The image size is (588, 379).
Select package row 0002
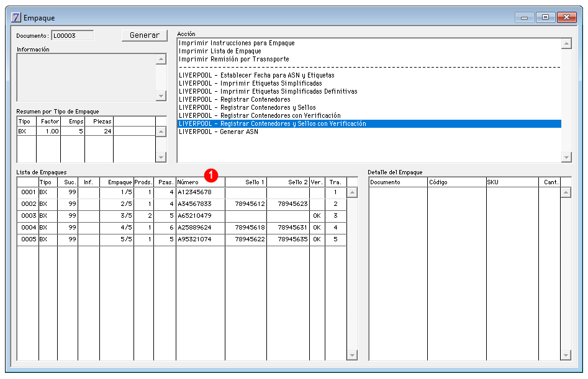[182, 204]
